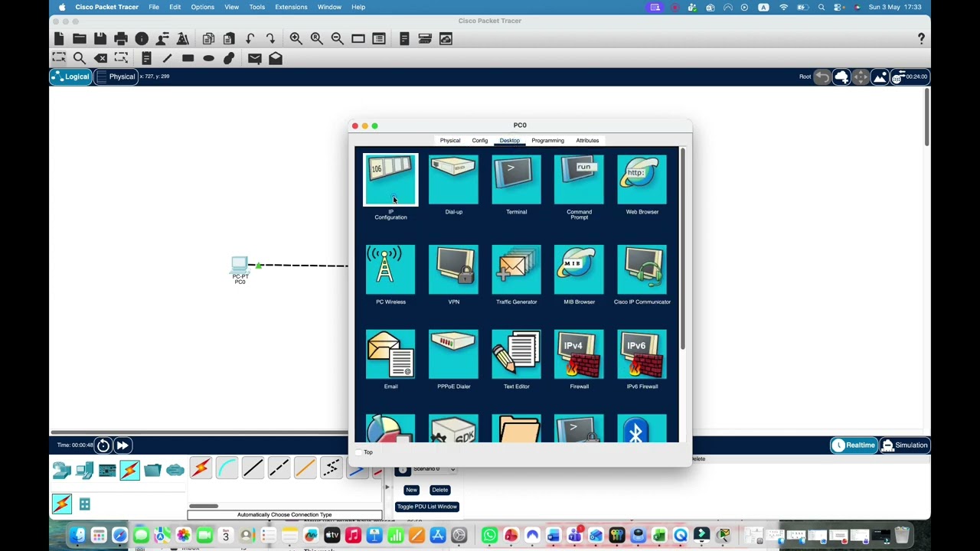Click the Fast Forward Time button
The width and height of the screenshot is (980, 551).
point(122,445)
